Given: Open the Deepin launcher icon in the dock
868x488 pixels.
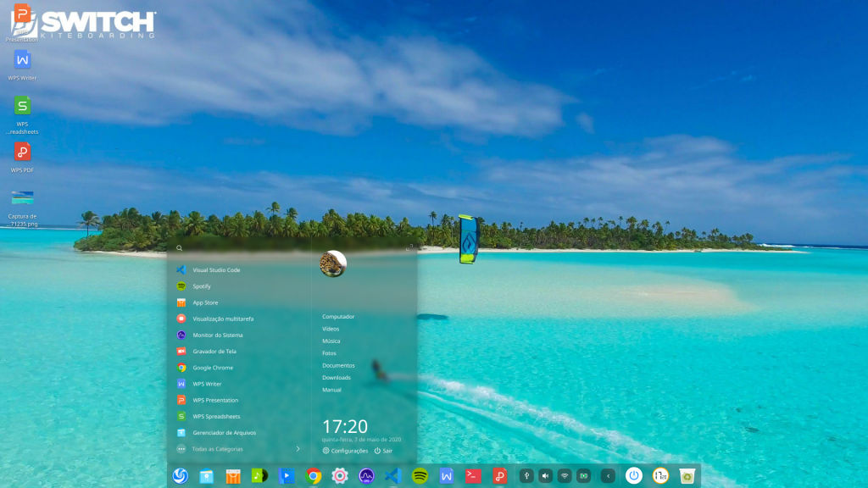Looking at the screenshot, I should [180, 476].
